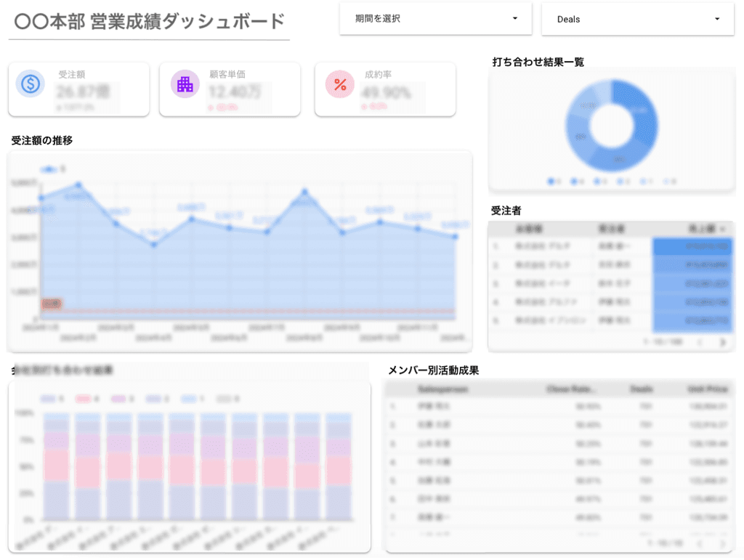This screenshot has width=744, height=560.
Task: Toggle the first legend item above the stacked bar chart
Action: 47,398
